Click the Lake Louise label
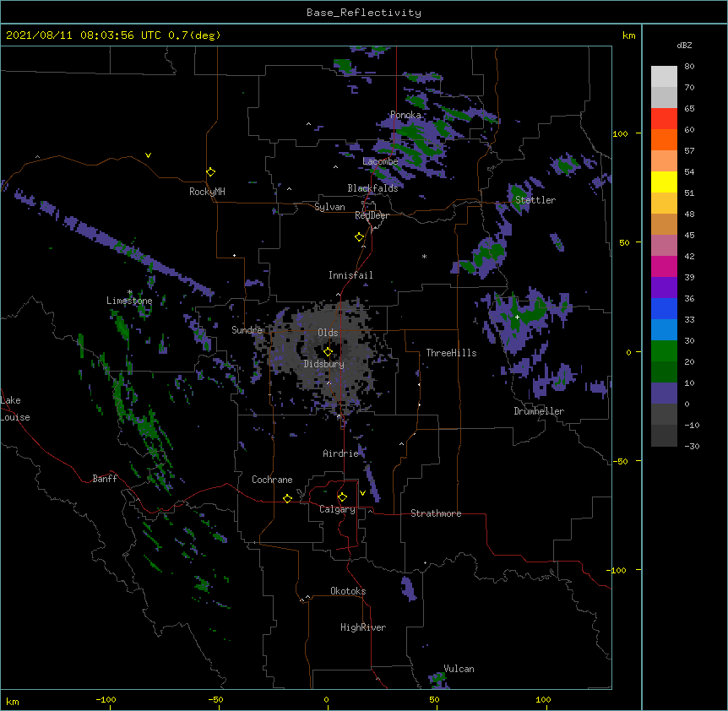 click(x=15, y=409)
